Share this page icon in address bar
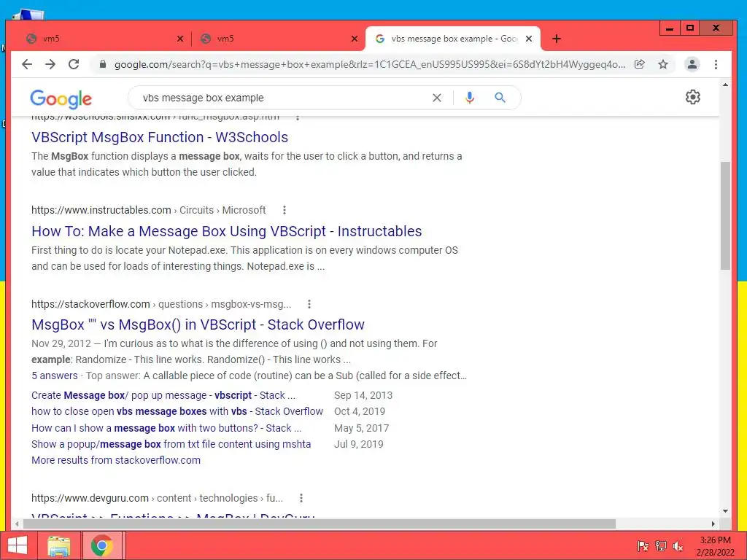The image size is (747, 560). pyautogui.click(x=639, y=64)
